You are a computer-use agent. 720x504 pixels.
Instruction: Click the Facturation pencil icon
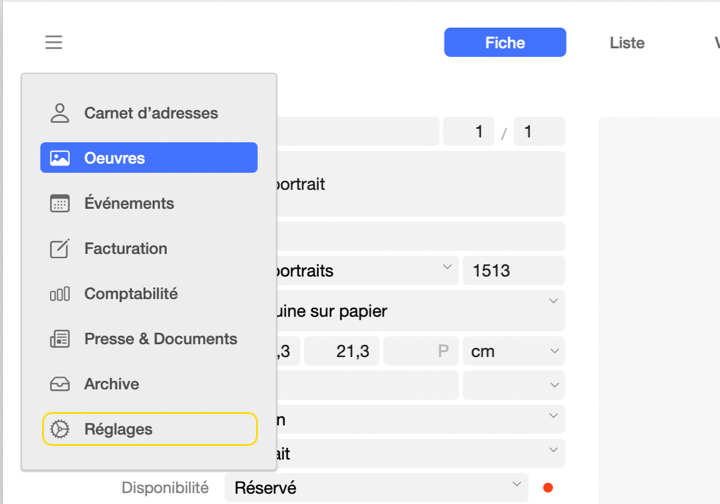pos(60,248)
